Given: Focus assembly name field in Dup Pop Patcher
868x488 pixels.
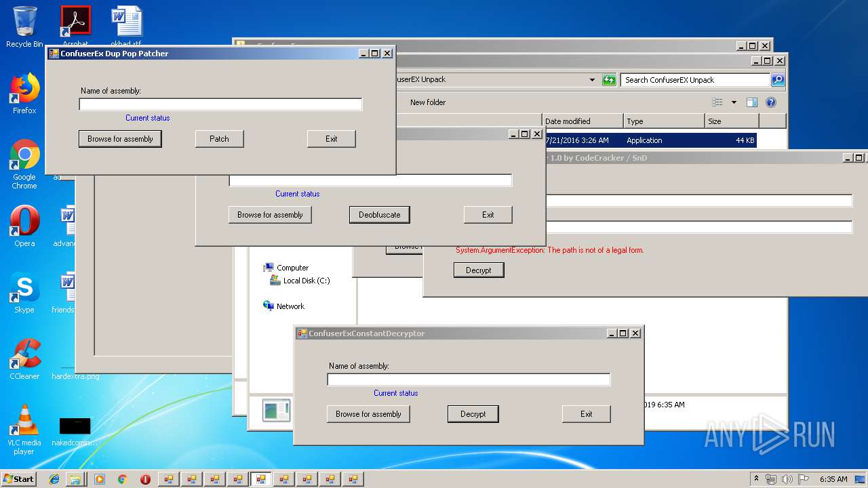Looking at the screenshot, I should pyautogui.click(x=220, y=104).
